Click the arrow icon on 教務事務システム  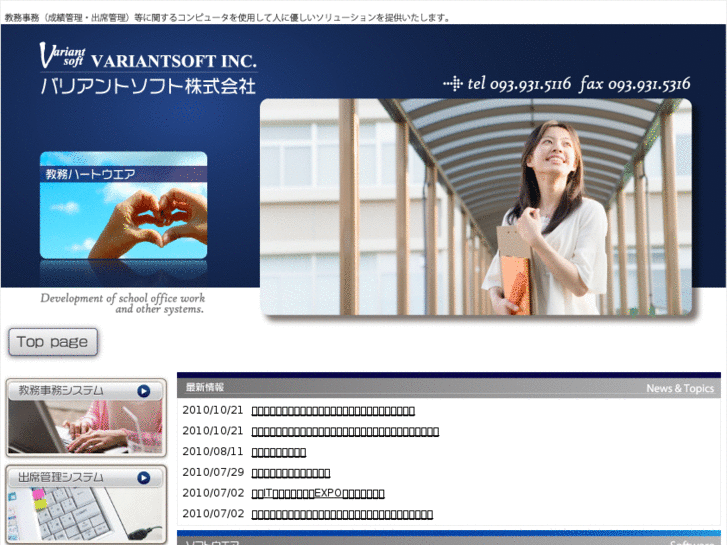[x=144, y=391]
